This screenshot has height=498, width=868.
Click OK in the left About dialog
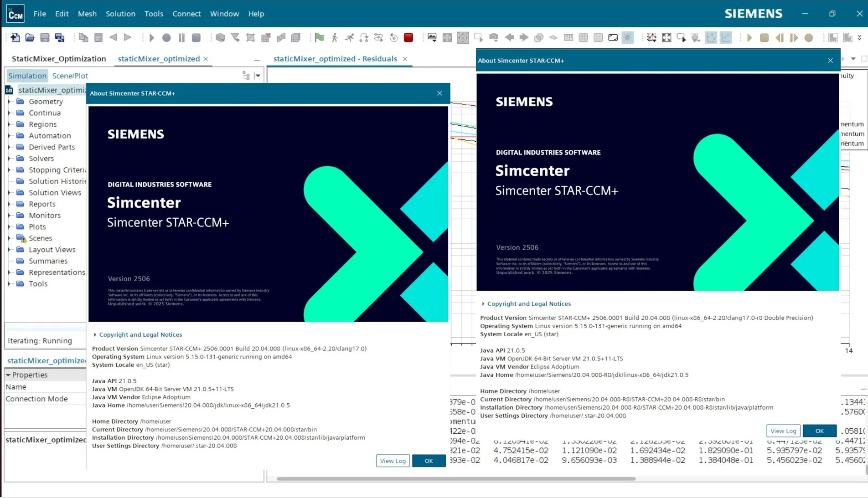click(x=429, y=461)
